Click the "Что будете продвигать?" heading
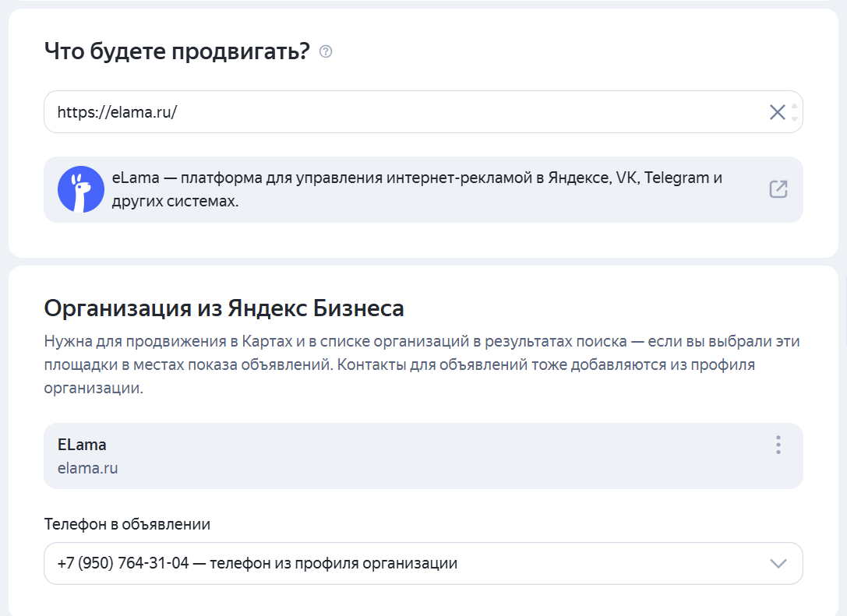This screenshot has width=847, height=616. (177, 52)
